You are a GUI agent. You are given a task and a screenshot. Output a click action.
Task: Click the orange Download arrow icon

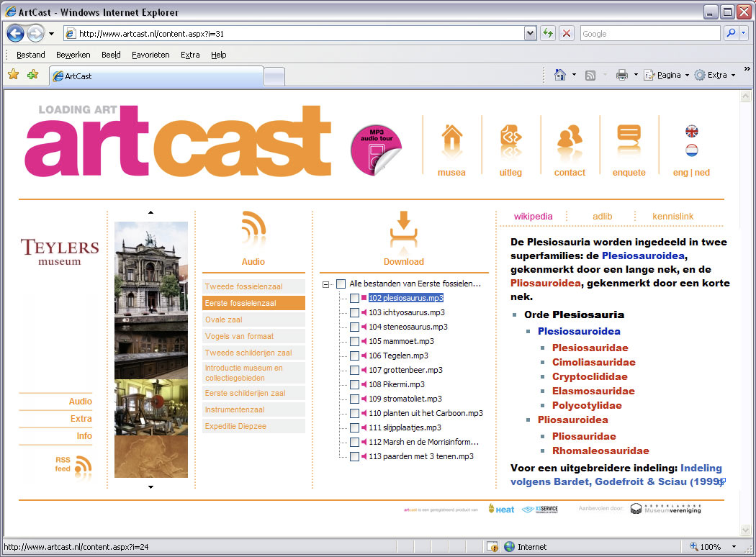(x=403, y=230)
